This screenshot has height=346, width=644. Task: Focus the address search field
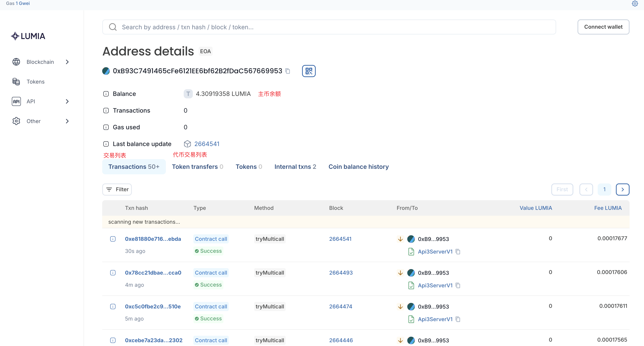329,27
